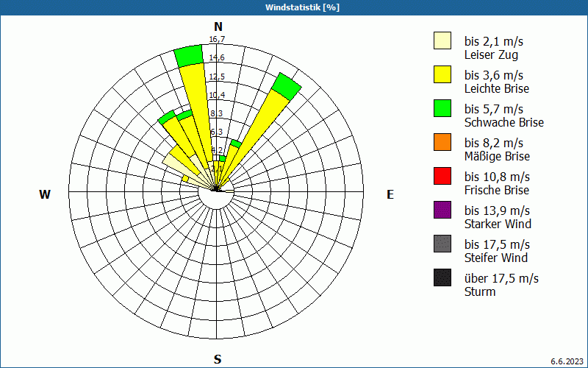The height and width of the screenshot is (368, 588).
Task: Click the 16,7 ring scale value
Action: tap(217, 40)
